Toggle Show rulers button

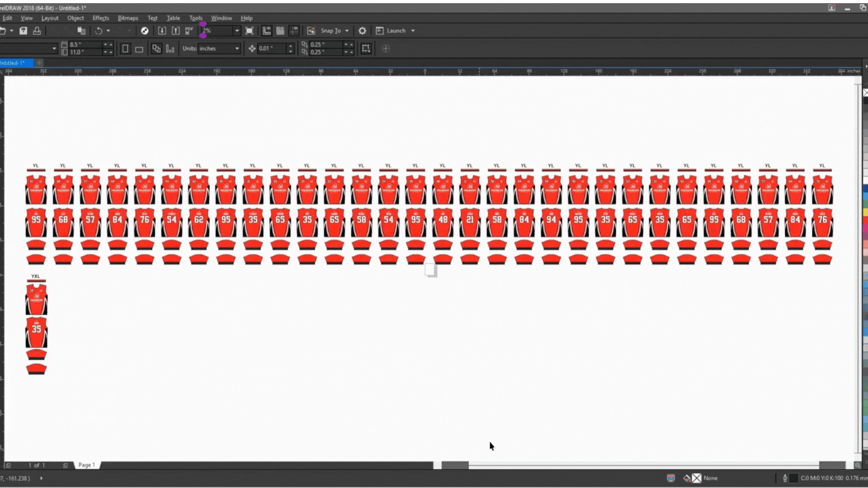coord(267,31)
